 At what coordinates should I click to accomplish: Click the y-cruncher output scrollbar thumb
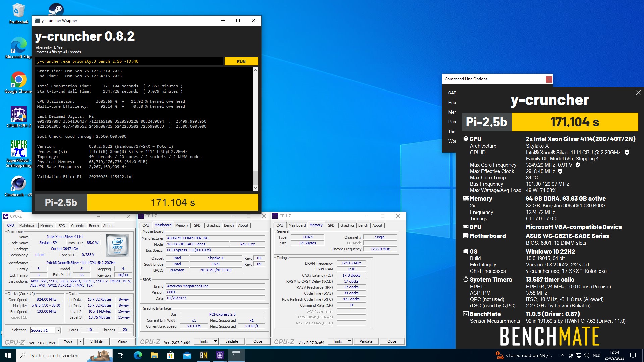click(255, 178)
